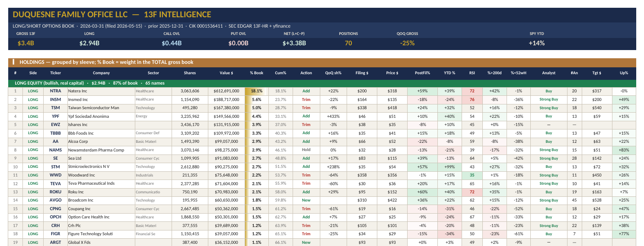The height and width of the screenshot is (246, 644).
Task: Click the Company column header
Action: pos(101,73)
